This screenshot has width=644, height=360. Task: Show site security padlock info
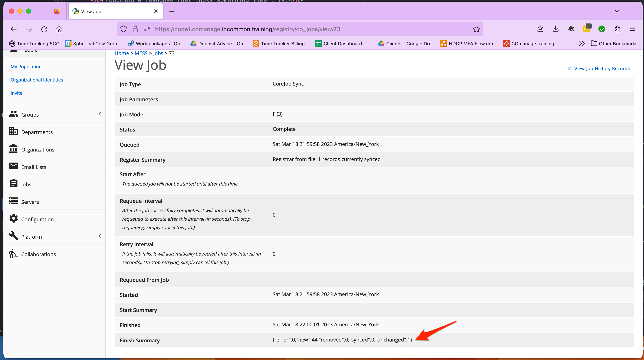135,29
